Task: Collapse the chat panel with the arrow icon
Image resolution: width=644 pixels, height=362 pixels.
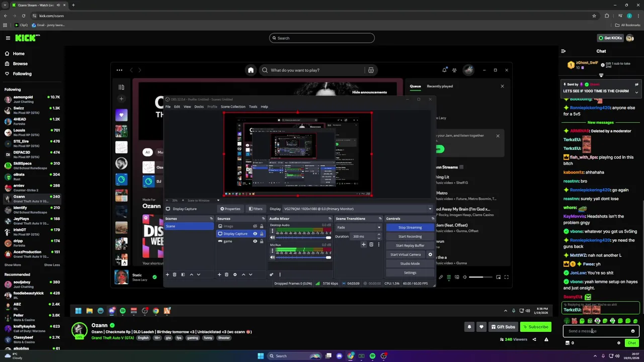Action: coord(563,51)
